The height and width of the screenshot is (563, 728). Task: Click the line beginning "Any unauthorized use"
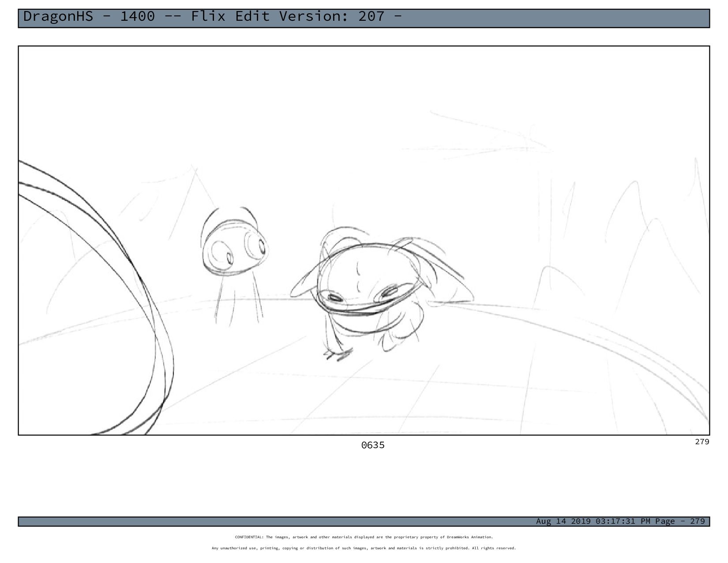coord(364,548)
